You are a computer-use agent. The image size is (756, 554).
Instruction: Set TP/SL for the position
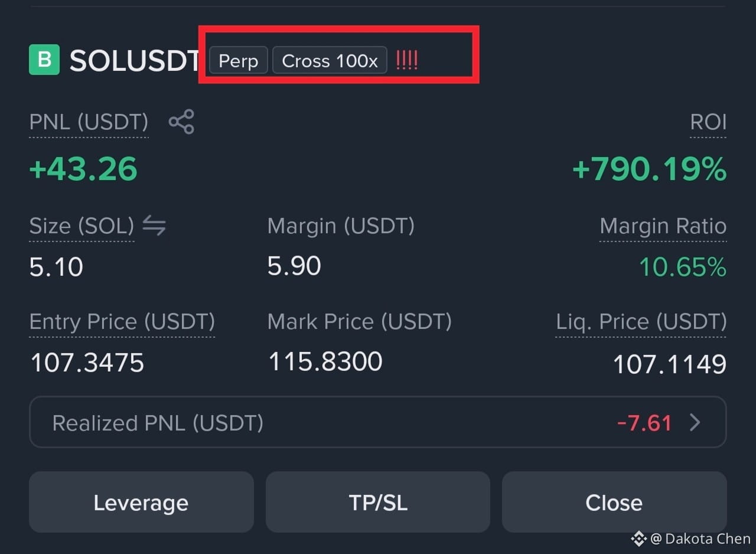pyautogui.click(x=378, y=502)
